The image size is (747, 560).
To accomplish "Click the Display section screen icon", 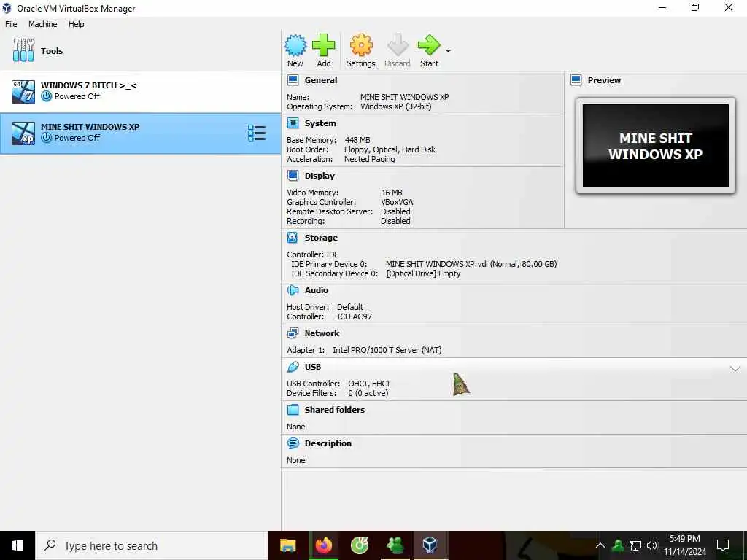I will coord(293,175).
